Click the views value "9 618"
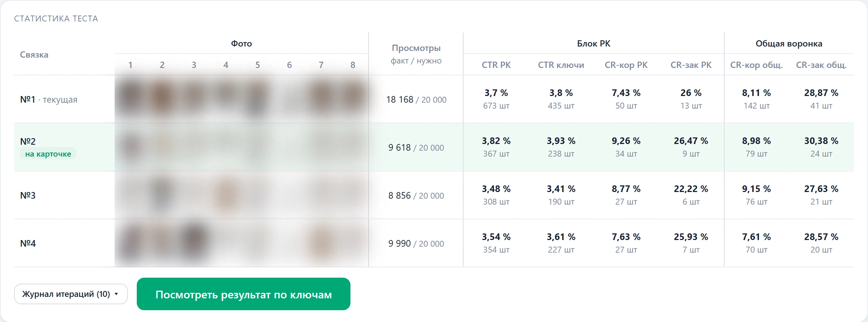868x322 pixels. tap(400, 148)
